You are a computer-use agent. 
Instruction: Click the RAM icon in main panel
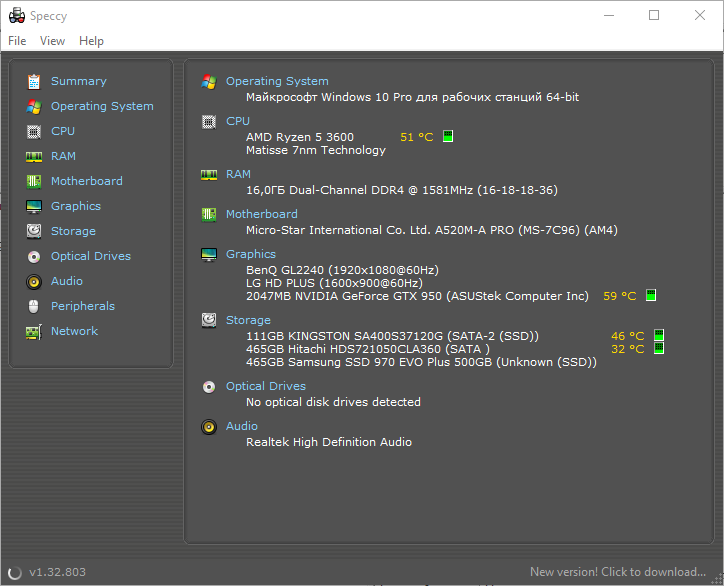[x=209, y=175]
